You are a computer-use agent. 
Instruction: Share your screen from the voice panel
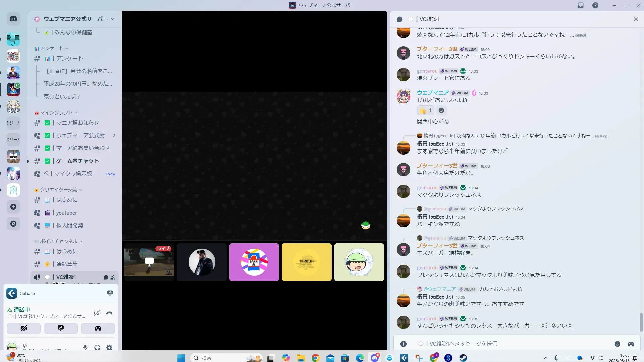pos(61,328)
